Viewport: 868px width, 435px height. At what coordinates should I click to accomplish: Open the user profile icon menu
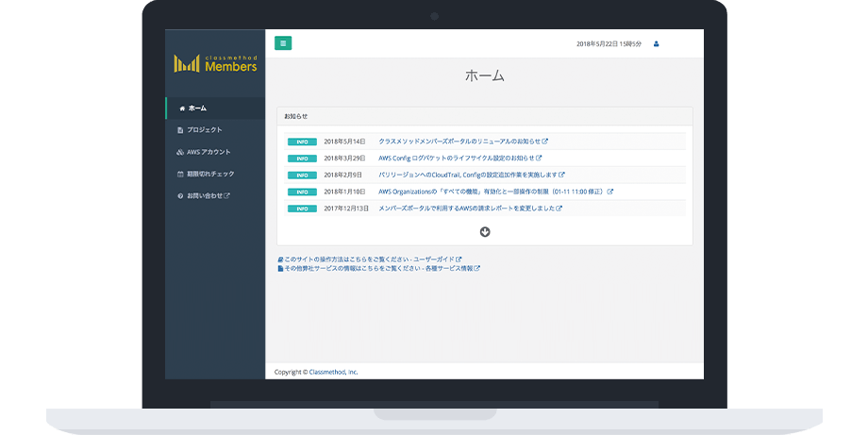[657, 43]
